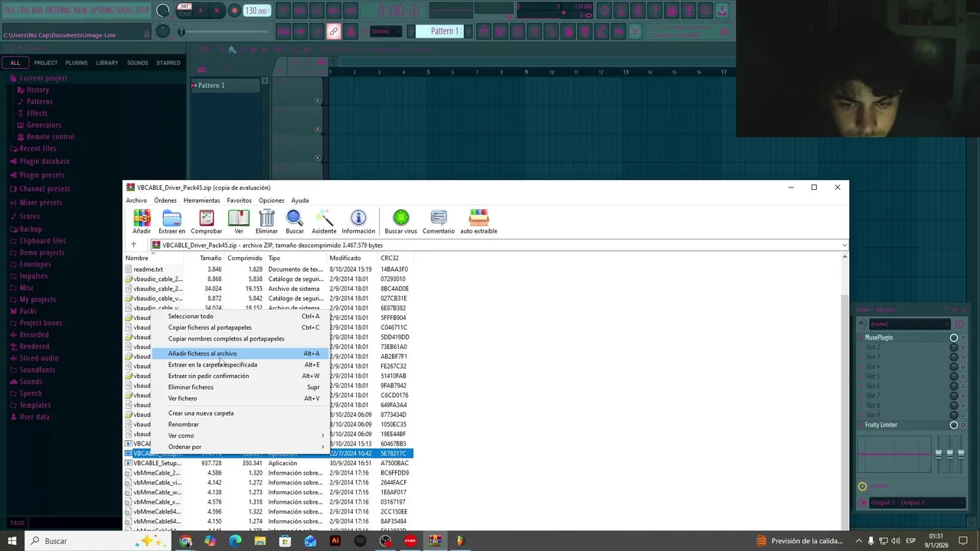Open the Herramientas menu in WinRAR
980x551 pixels.
click(x=201, y=201)
